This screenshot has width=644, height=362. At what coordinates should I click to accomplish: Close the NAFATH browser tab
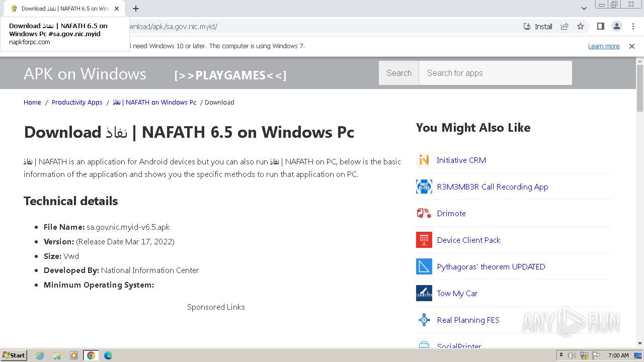click(117, 9)
